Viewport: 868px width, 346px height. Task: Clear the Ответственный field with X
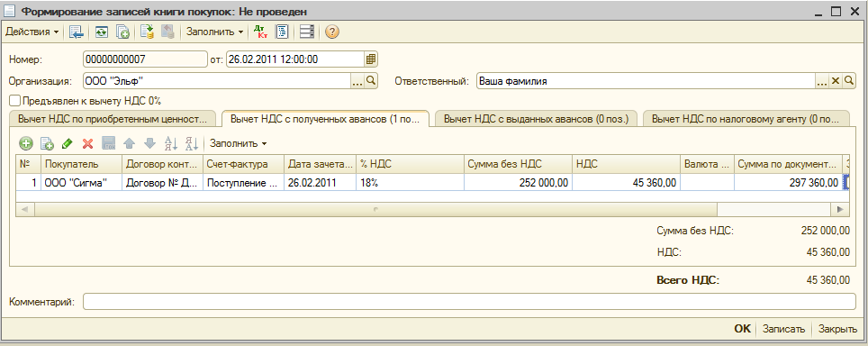[x=836, y=81]
